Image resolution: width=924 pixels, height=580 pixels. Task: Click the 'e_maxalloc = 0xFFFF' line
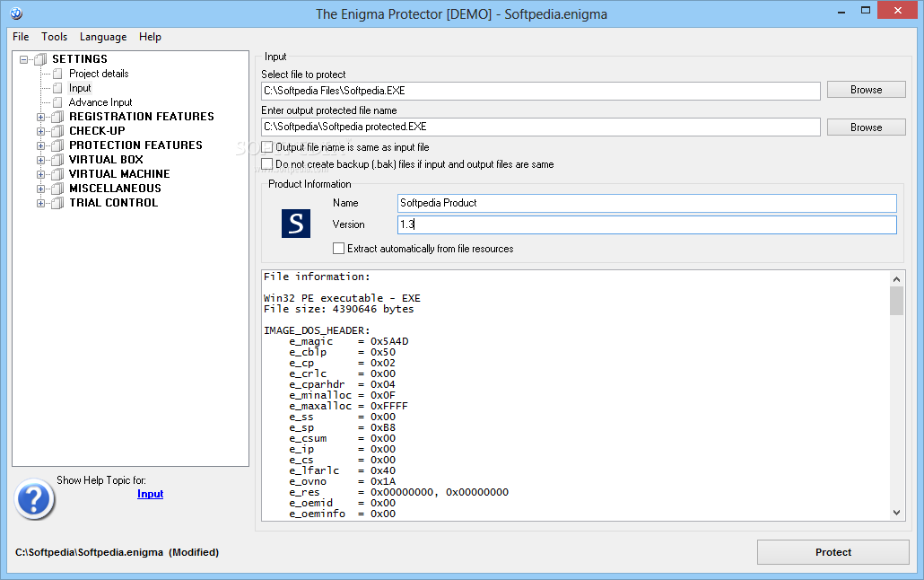pos(348,406)
